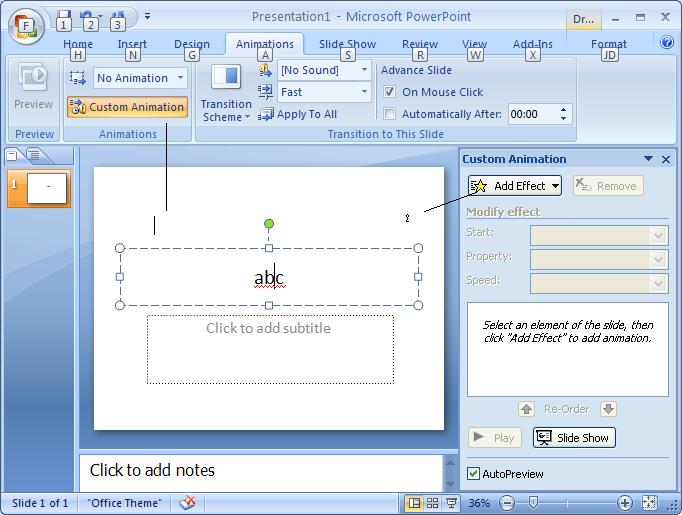The width and height of the screenshot is (682, 515).
Task: Click the Slide Show button in task pane
Action: (x=574, y=438)
